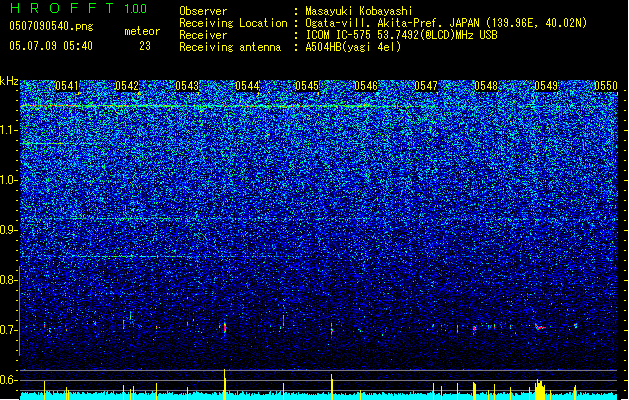
Task: Click the HROFFT 1.00 title text
Action: click(x=78, y=8)
